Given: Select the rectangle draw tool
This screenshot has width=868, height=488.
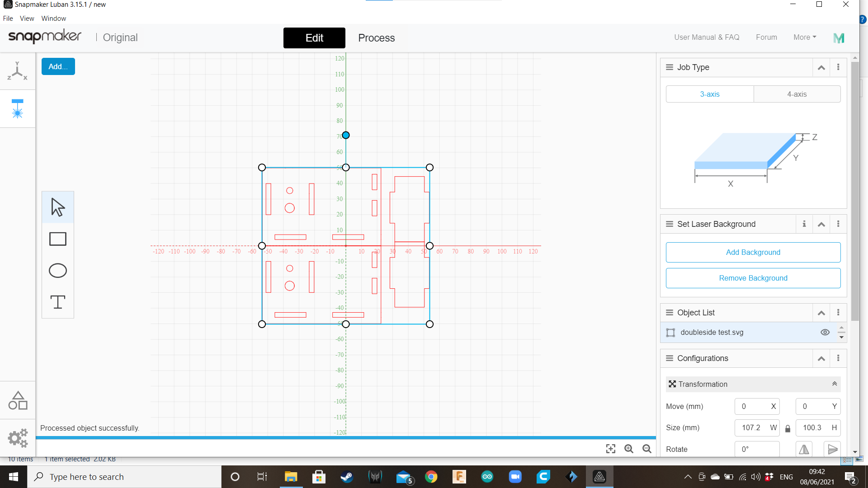Looking at the screenshot, I should [57, 238].
